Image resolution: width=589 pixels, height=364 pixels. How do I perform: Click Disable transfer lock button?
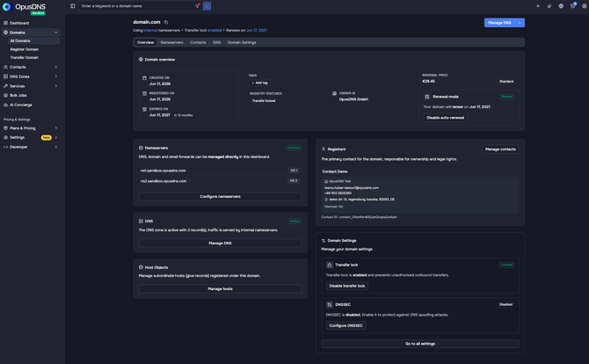click(x=346, y=286)
